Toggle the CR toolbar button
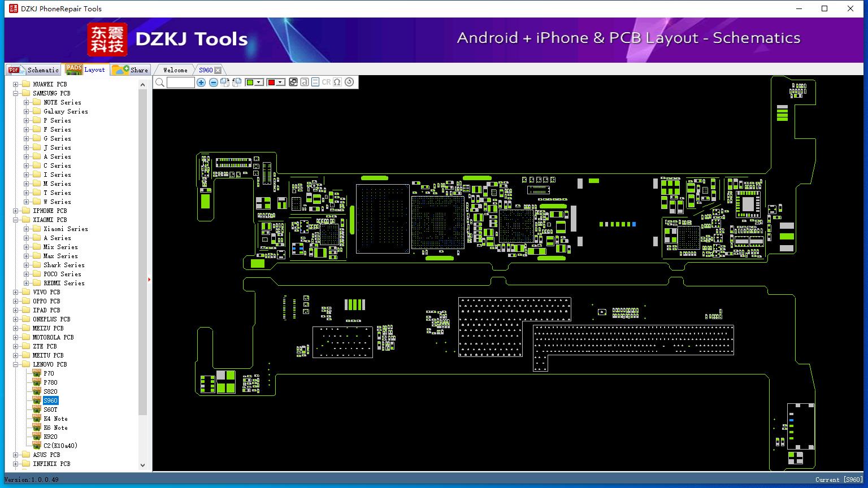 (x=326, y=82)
